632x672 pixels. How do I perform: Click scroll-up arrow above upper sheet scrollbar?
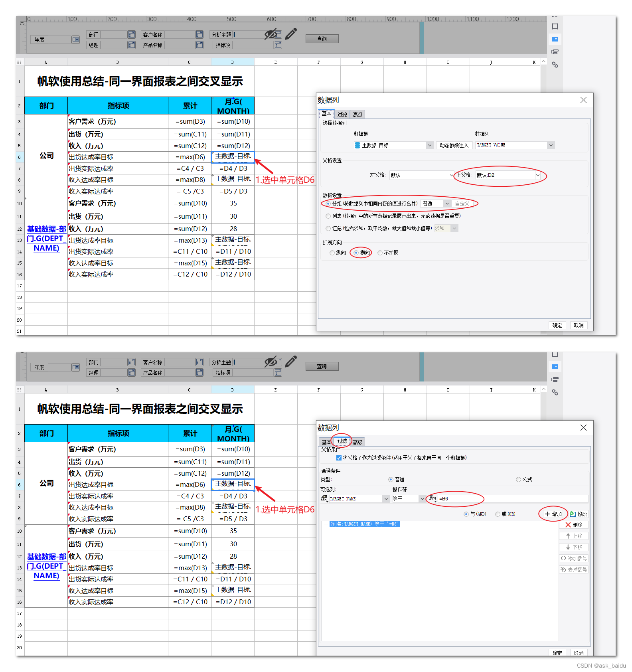(x=543, y=62)
